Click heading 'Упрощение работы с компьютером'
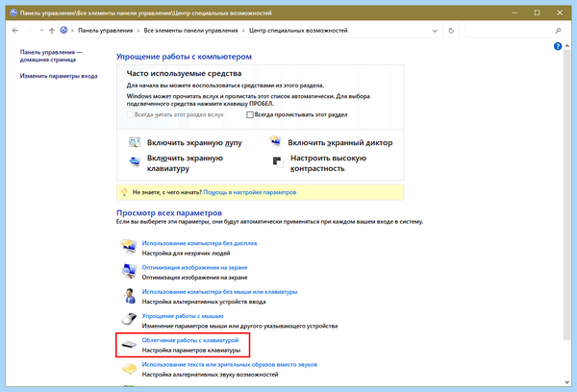Image resolution: width=577 pixels, height=392 pixels. point(184,57)
